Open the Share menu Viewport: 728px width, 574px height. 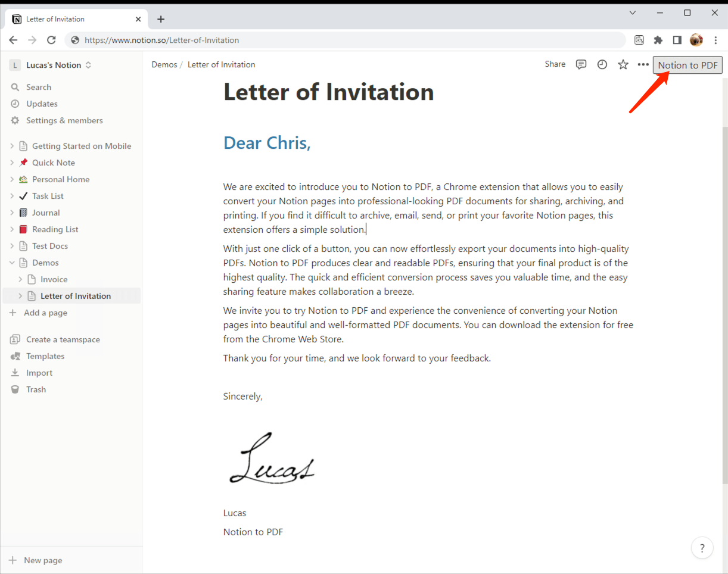(x=555, y=64)
